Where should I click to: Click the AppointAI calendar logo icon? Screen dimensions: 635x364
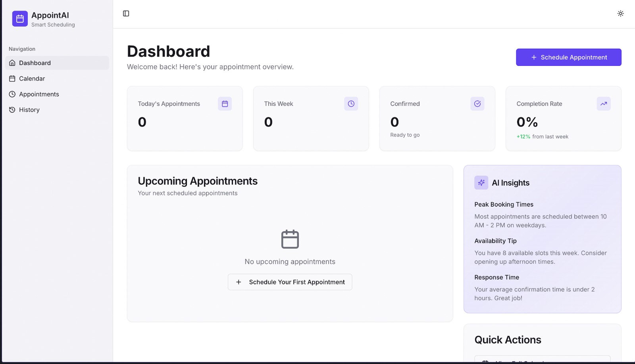click(x=20, y=19)
